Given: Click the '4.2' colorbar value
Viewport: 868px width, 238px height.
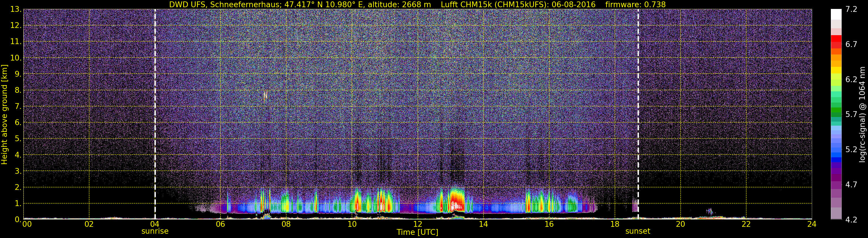Looking at the screenshot, I should point(851,220).
